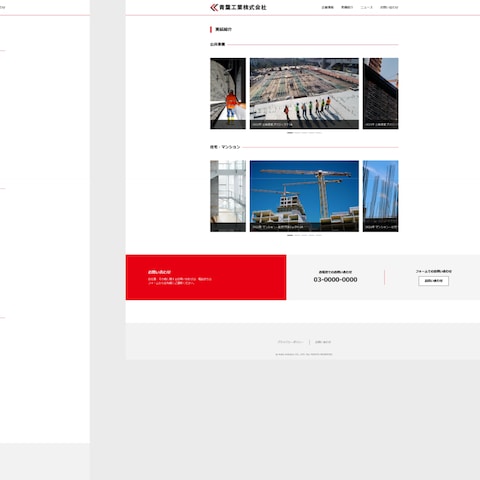Screen dimensions: 480x480
Task: Click the copyright line in the footer
Action: (x=304, y=354)
